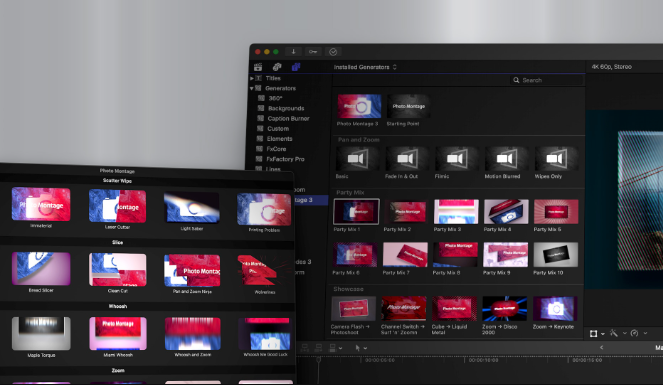Collapse the Generators category
This screenshot has width=663, height=385.
(x=252, y=88)
